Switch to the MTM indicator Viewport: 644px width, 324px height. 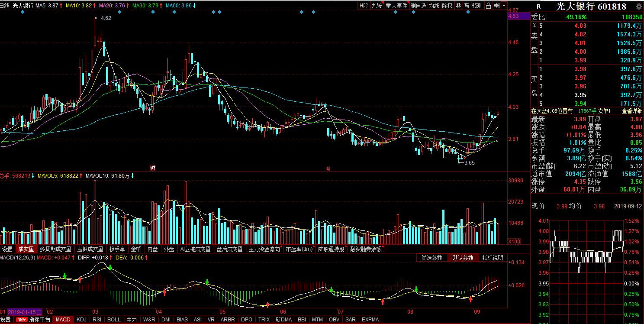point(318,320)
